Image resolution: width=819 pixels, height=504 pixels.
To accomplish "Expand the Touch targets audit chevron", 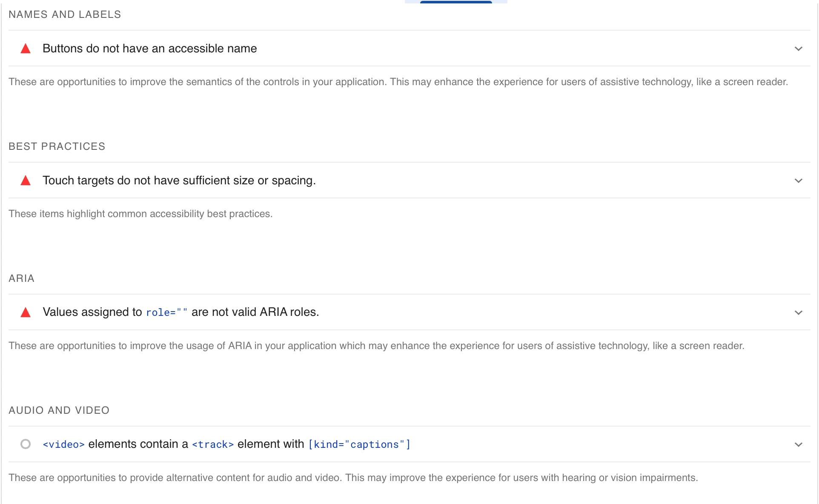I will 798,180.
